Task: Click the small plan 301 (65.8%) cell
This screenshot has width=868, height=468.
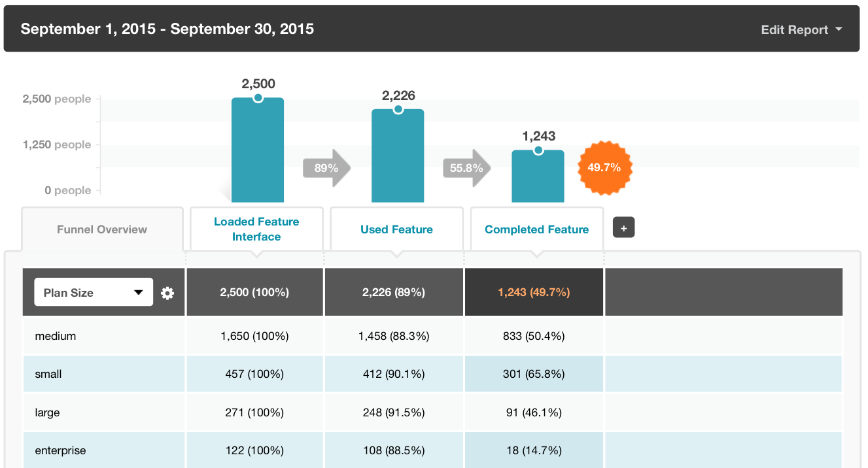Action: pos(534,374)
